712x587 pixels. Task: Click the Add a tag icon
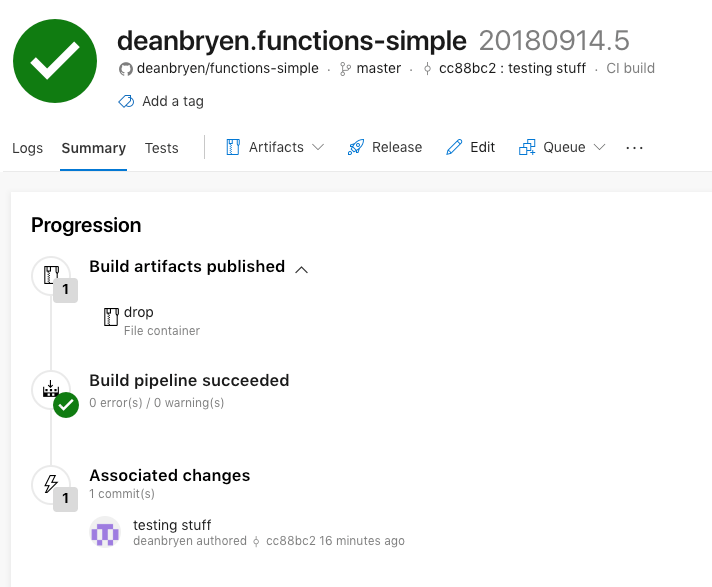pyautogui.click(x=127, y=101)
